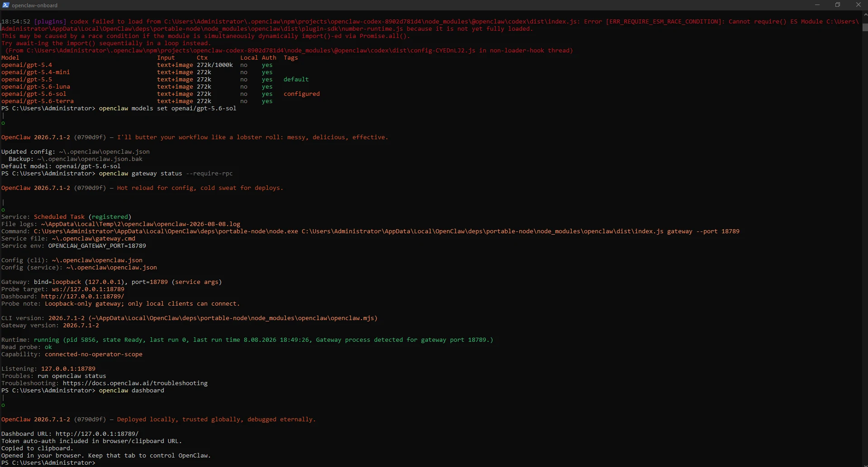The image size is (868, 467).
Task: Click the [plugins] log tag
Action: point(50,22)
